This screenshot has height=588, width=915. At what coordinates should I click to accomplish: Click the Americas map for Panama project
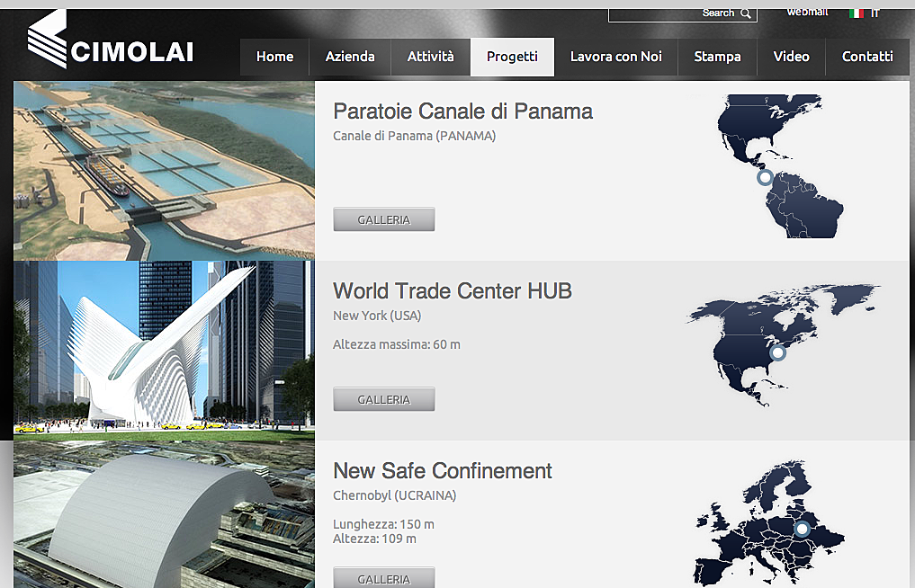point(781,166)
